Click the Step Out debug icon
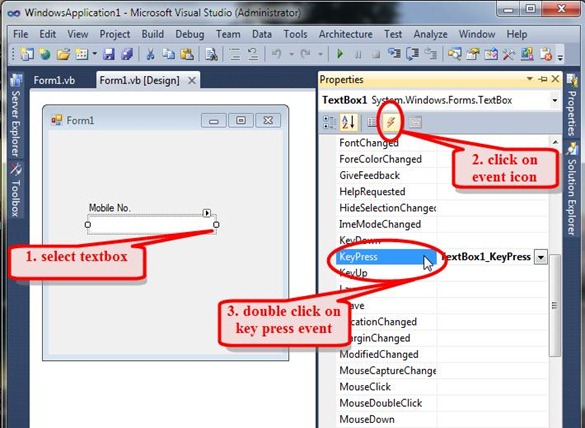The height and width of the screenshot is (428, 585). click(431, 54)
